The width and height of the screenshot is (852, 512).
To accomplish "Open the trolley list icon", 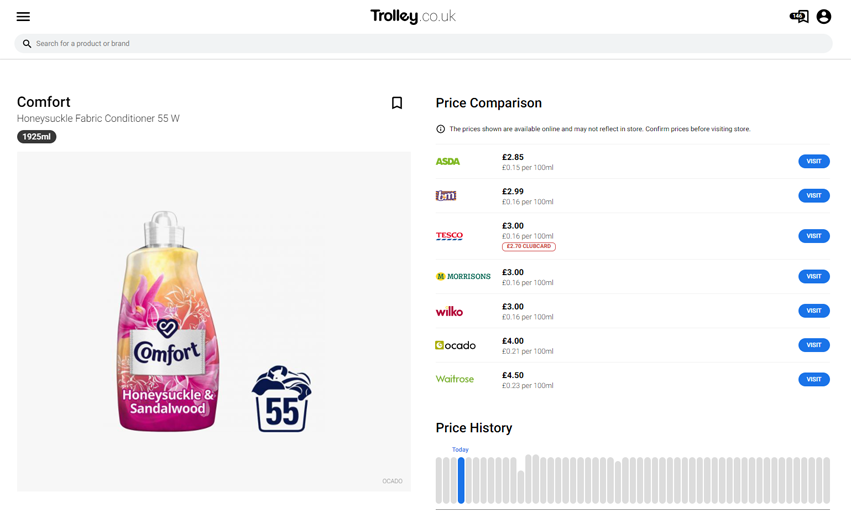I will 798,17.
